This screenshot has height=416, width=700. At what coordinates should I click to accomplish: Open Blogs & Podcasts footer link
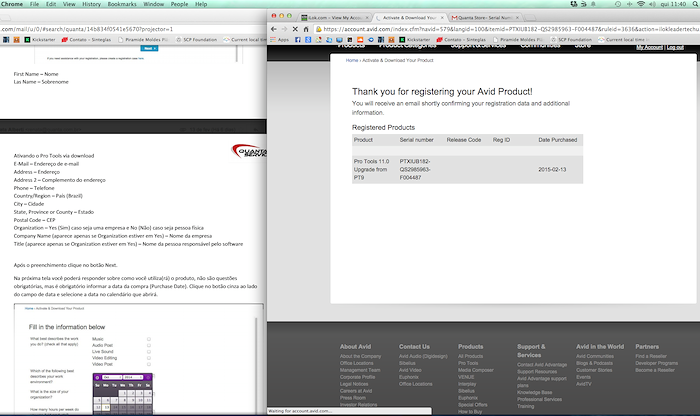tap(594, 363)
